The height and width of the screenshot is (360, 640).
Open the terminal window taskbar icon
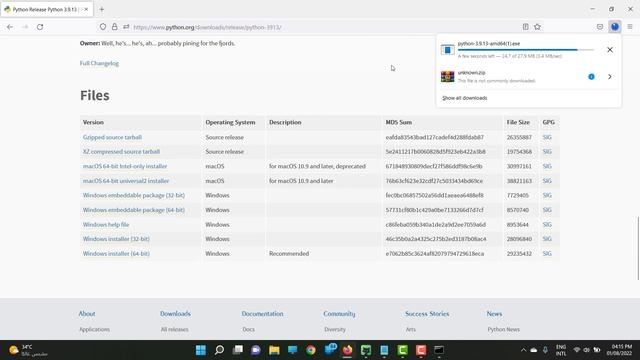tap(439, 350)
